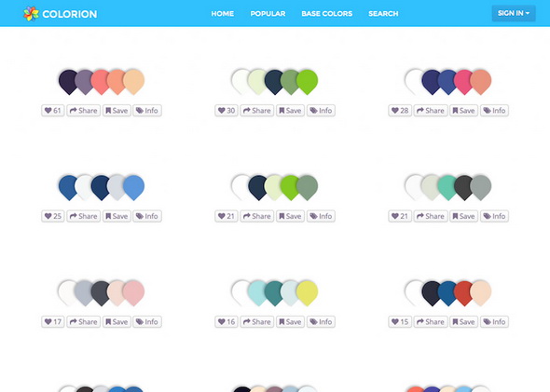Screen dimensions: 550x392
Task: Open Info for the 21-like mint palette
Action: pyautogui.click(x=495, y=216)
